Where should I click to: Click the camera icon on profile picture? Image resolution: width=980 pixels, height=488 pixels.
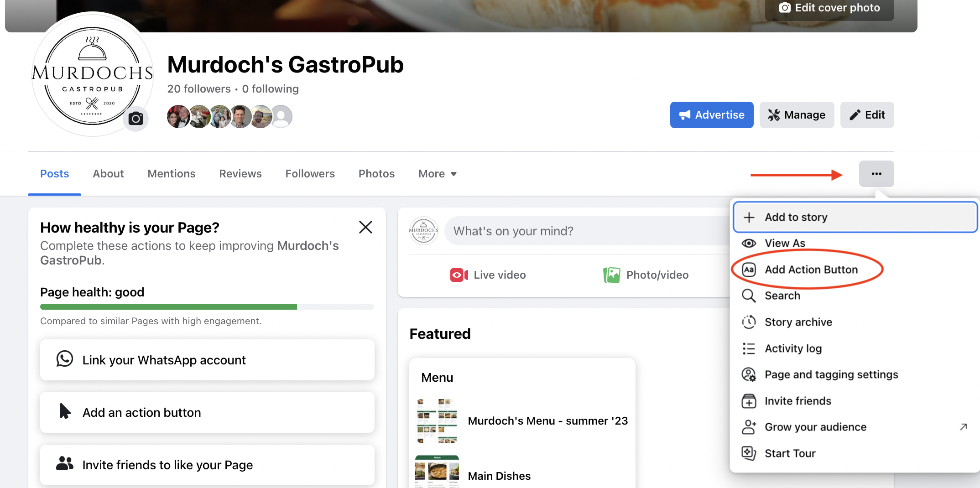136,119
